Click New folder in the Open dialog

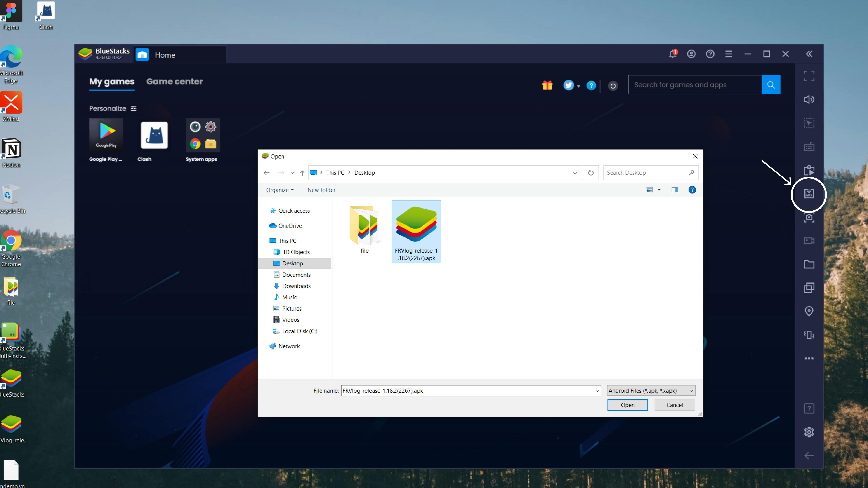tap(321, 190)
